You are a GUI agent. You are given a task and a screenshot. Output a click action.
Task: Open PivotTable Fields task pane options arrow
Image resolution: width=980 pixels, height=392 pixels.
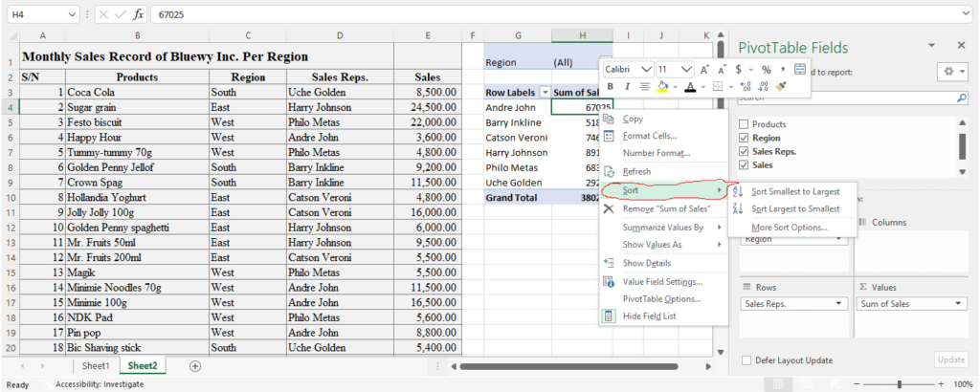(931, 46)
